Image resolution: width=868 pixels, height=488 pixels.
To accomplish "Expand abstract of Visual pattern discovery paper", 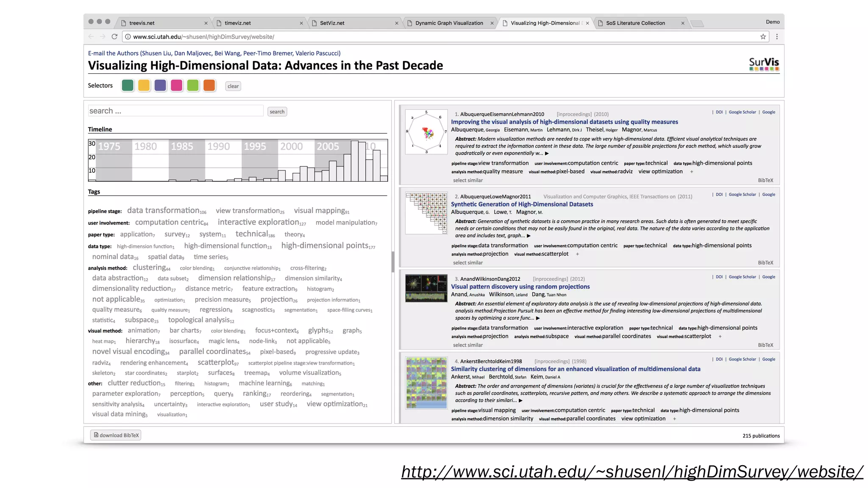I will (x=538, y=318).
